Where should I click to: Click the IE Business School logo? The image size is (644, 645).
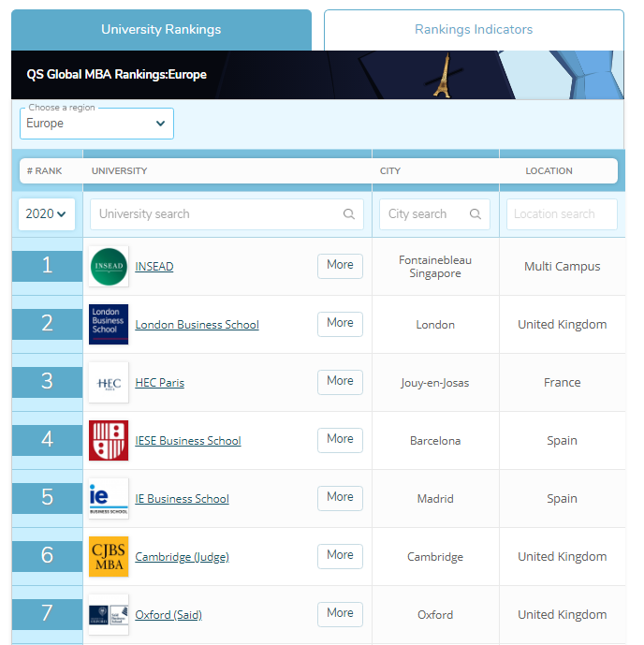pos(109,499)
